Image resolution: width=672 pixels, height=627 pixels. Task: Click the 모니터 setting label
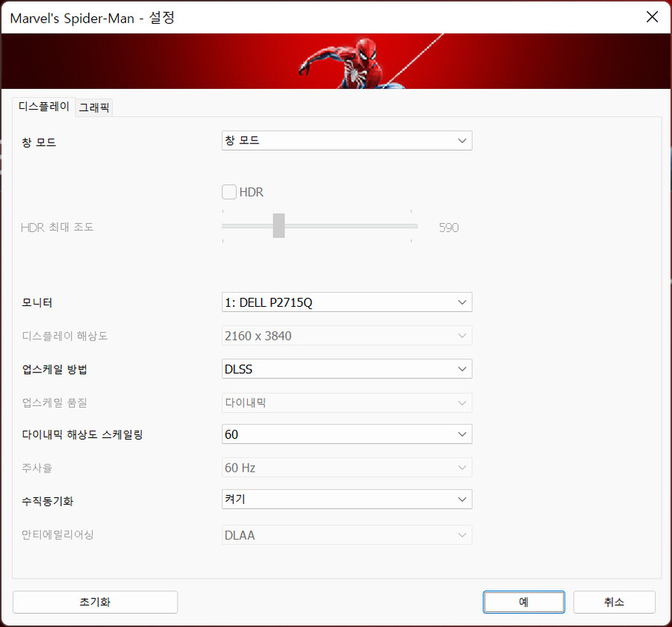[37, 303]
